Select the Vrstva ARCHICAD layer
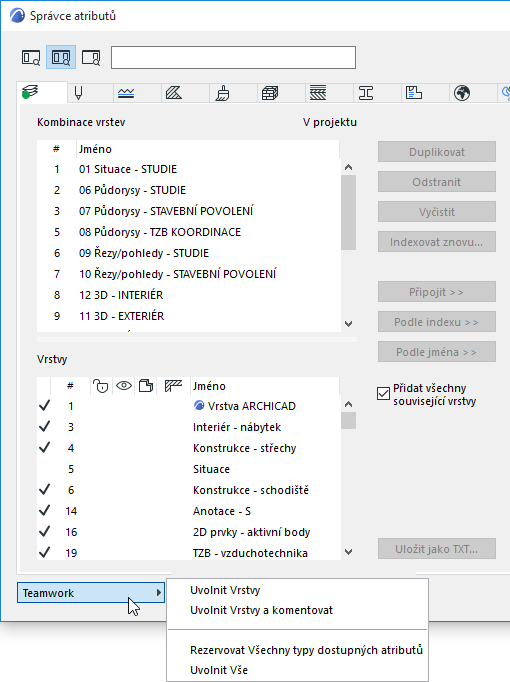Image resolution: width=510 pixels, height=682 pixels. (189, 406)
